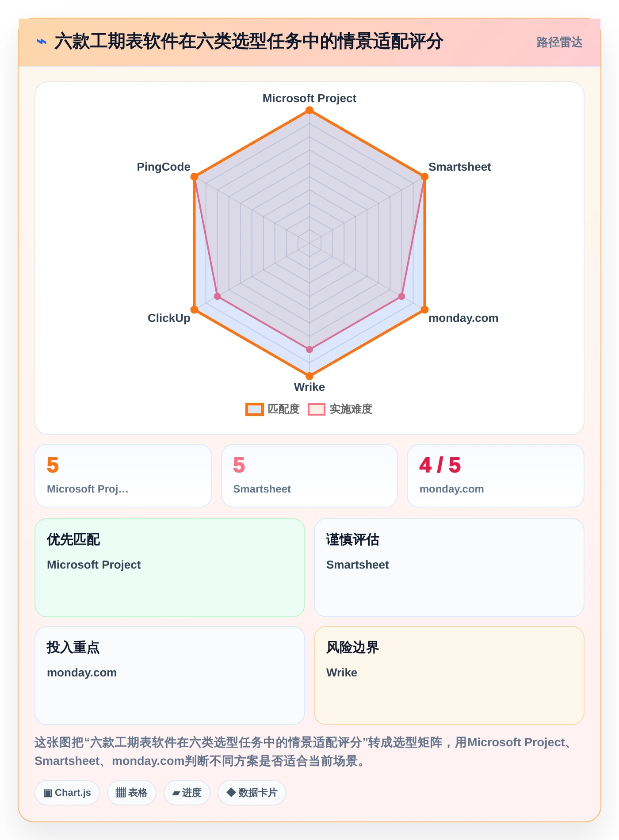Open the 谨慎评估 Smartsheet card
619x840 pixels.
[449, 568]
